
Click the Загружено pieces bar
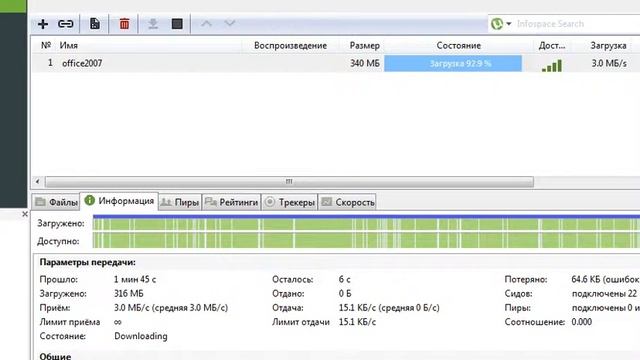(x=366, y=224)
